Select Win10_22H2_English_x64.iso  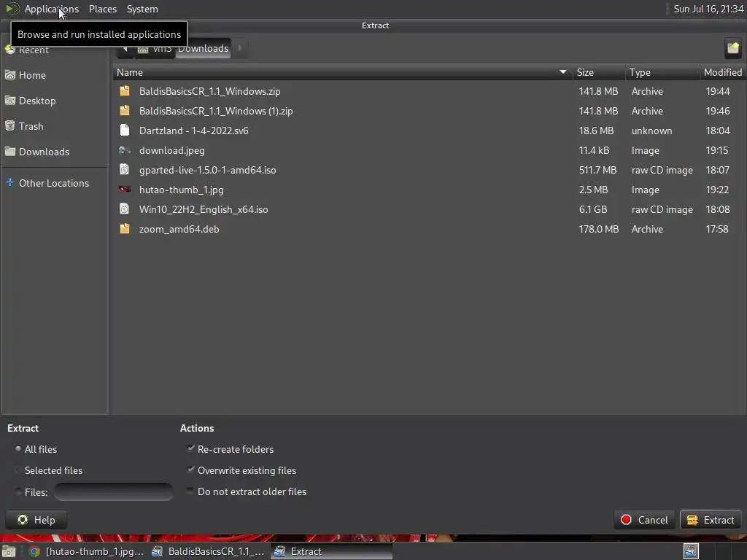pyautogui.click(x=204, y=209)
